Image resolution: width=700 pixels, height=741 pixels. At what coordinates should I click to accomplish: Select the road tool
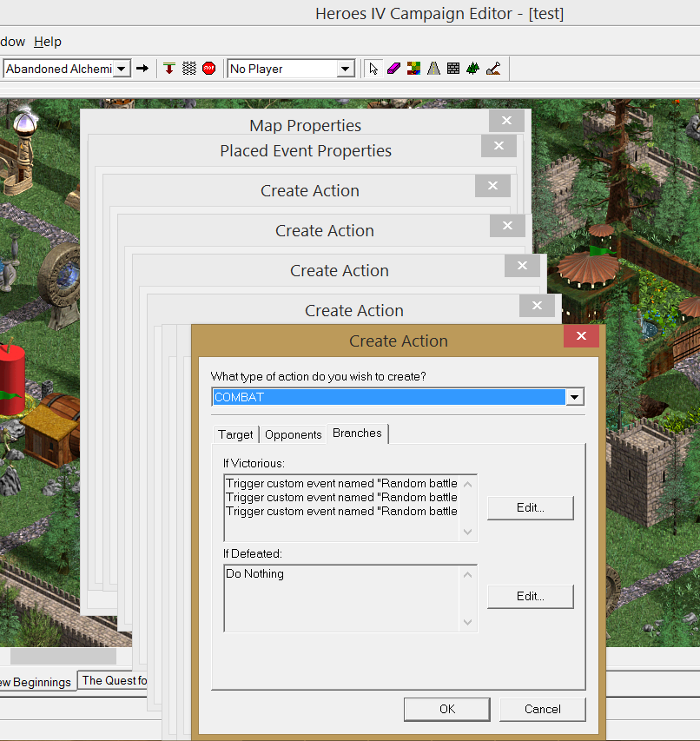pos(433,69)
